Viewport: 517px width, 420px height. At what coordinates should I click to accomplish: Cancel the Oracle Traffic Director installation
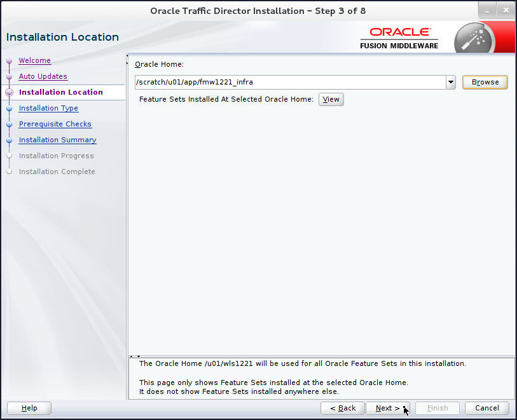pos(486,408)
